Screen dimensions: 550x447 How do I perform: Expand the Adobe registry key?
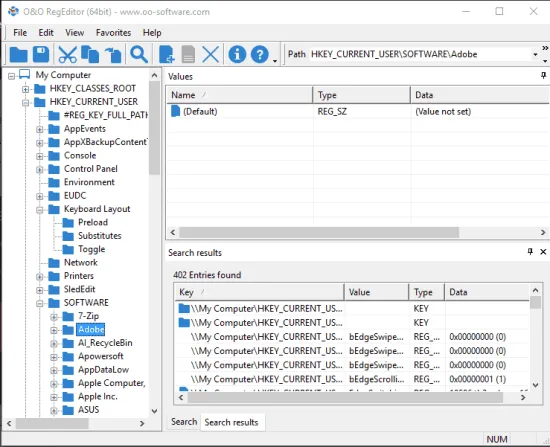pos(54,330)
